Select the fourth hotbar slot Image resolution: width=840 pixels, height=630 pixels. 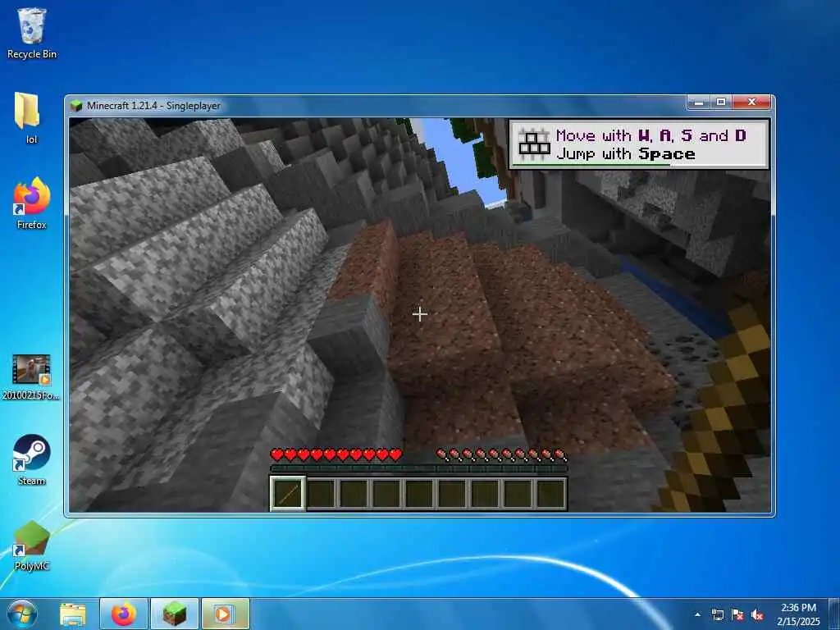coord(386,493)
